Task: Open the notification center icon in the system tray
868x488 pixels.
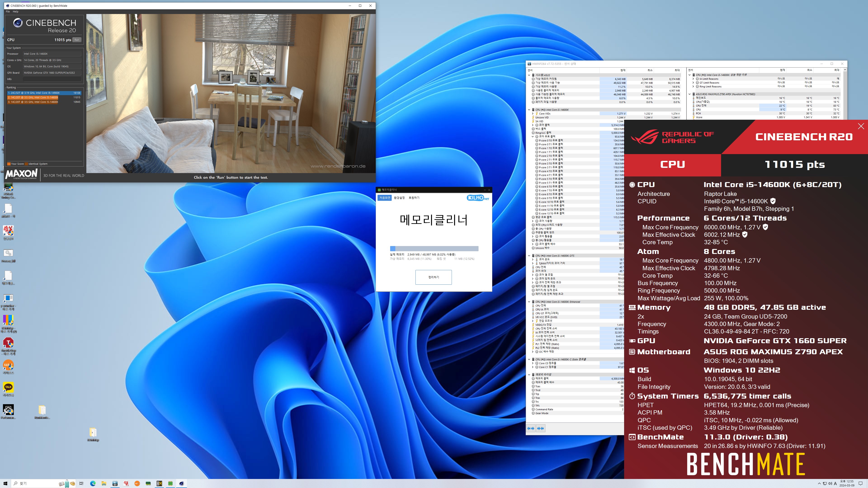Action: tap(860, 483)
